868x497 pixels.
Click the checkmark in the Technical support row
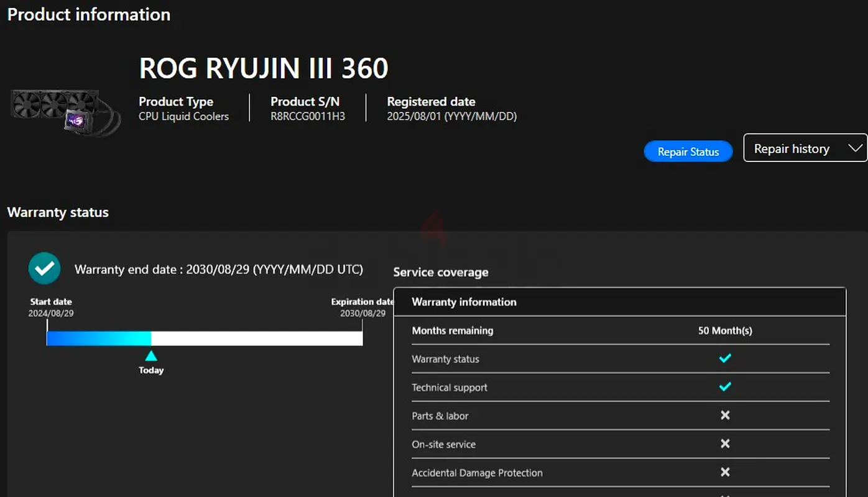(725, 387)
